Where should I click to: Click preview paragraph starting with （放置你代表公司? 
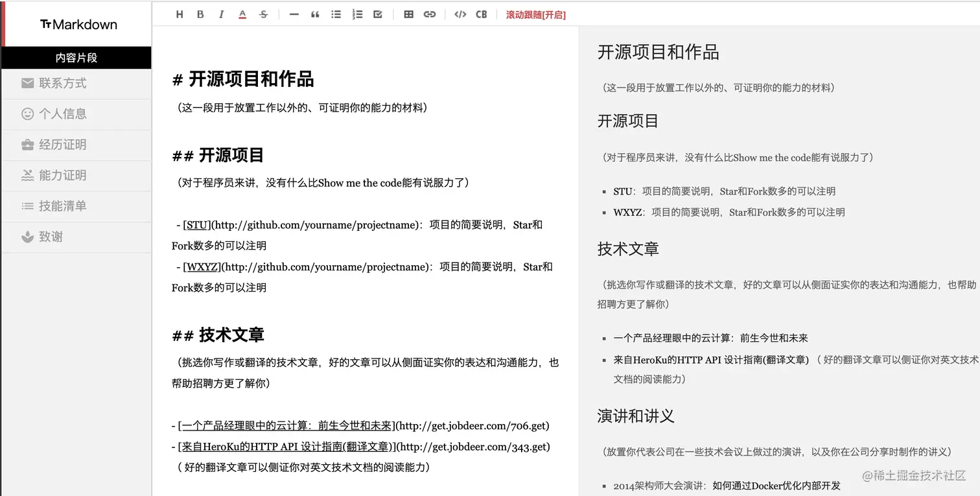click(776, 451)
